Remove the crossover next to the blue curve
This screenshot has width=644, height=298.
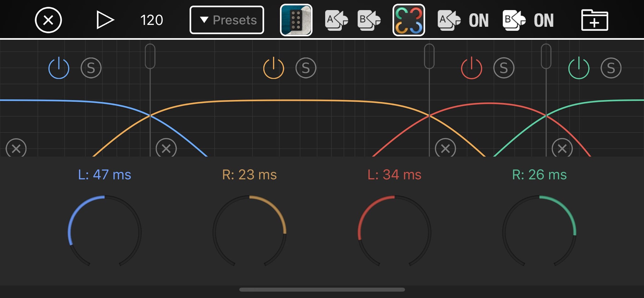[x=166, y=149]
